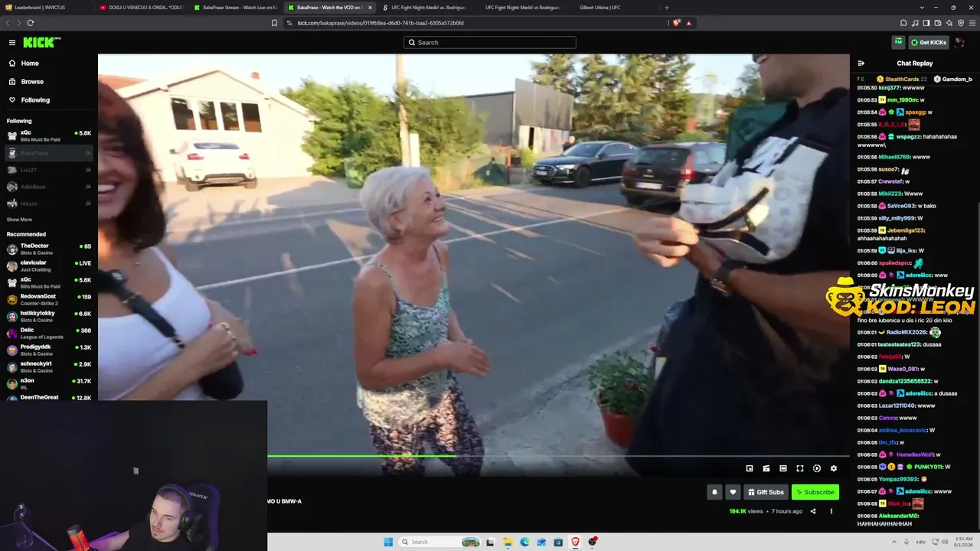Switch to Gilbert Urbina | UFC tab
The width and height of the screenshot is (980, 551).
pyautogui.click(x=612, y=8)
